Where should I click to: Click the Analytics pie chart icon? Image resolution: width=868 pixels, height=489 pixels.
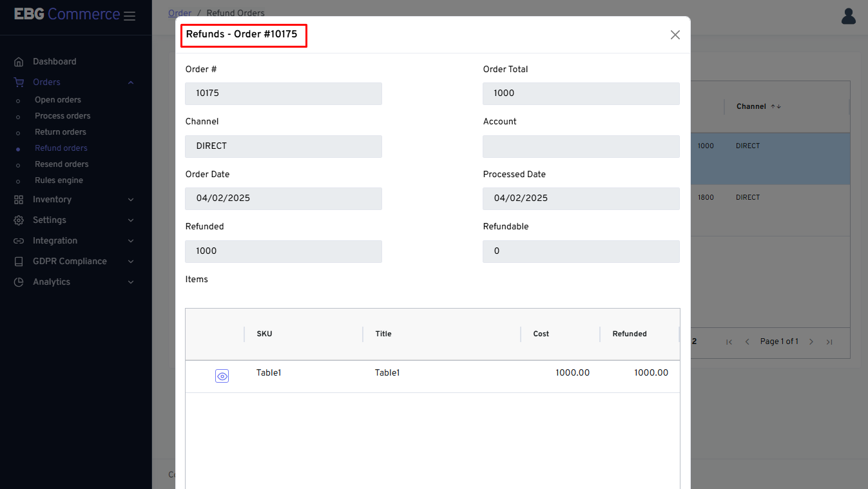pos(19,282)
